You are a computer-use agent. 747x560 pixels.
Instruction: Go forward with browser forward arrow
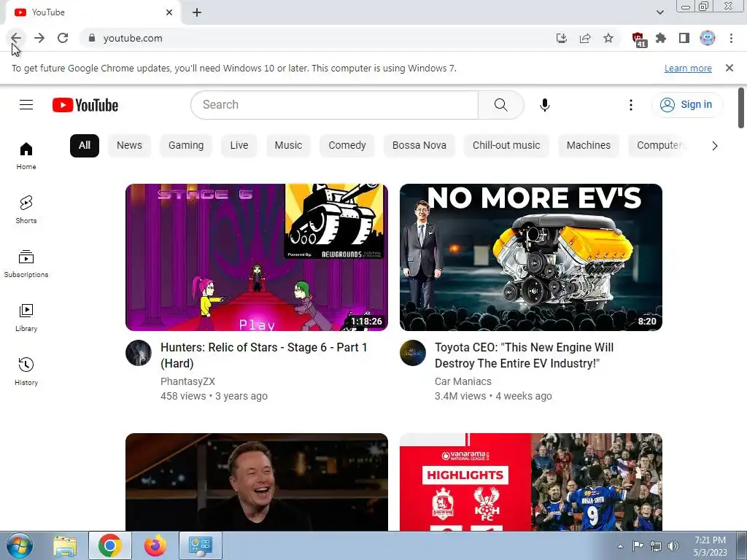pos(39,38)
